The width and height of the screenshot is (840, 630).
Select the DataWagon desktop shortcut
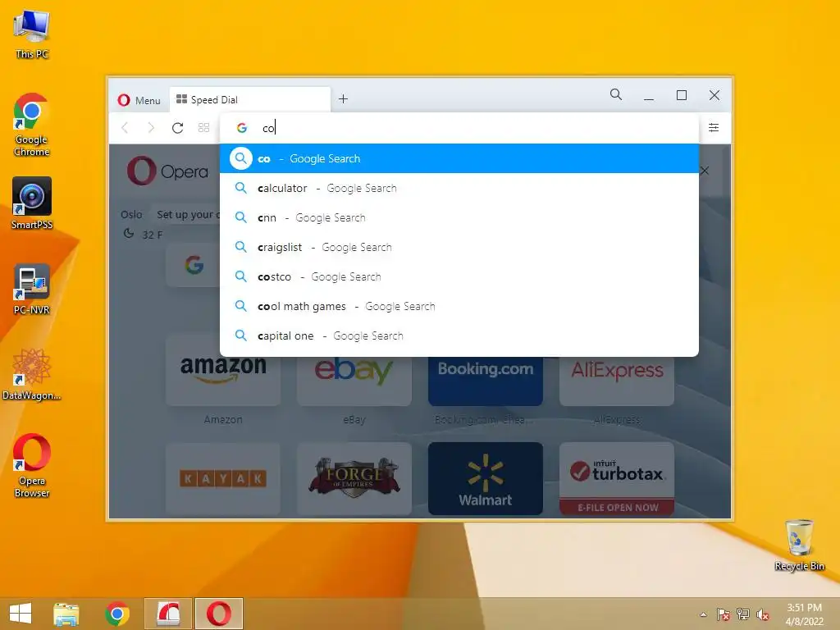(x=32, y=374)
